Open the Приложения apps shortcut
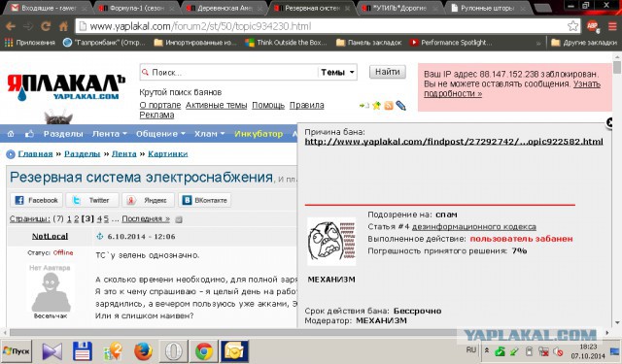 point(30,43)
